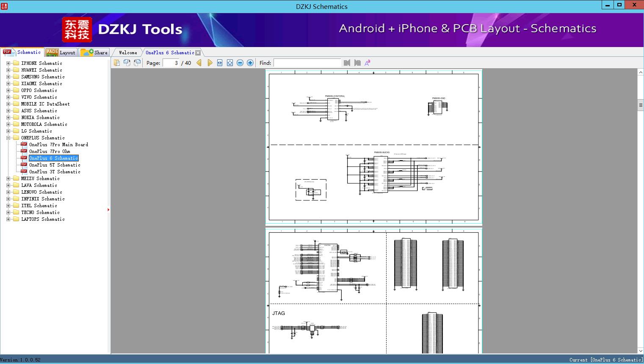Viewport: 644px width, 364px height.
Task: Click the scroll up arrow of the viewer
Action: pos(641,72)
